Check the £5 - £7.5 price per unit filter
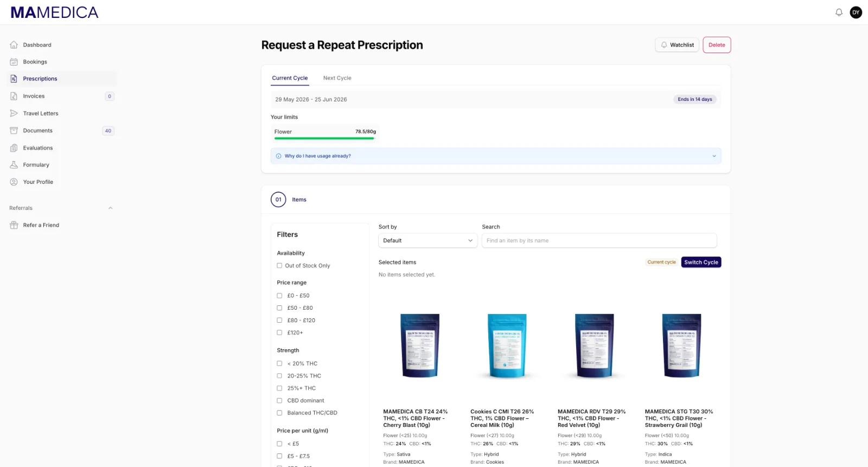 click(x=279, y=456)
